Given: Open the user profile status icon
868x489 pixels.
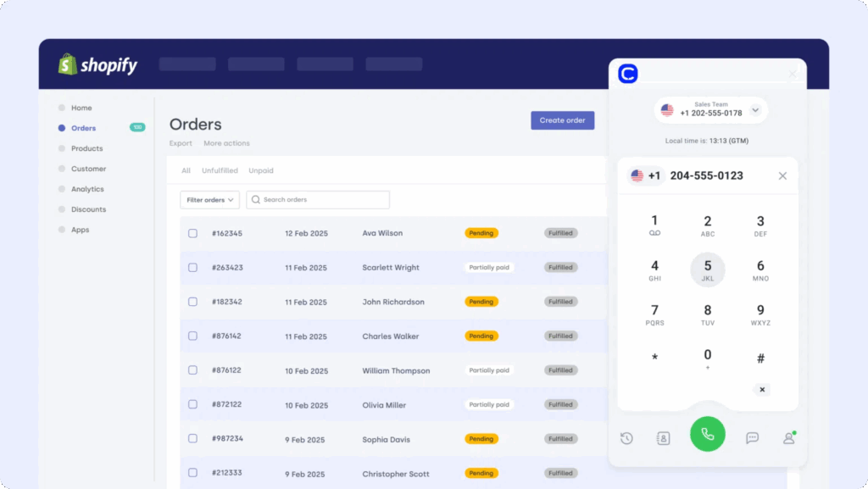Looking at the screenshot, I should [789, 438].
